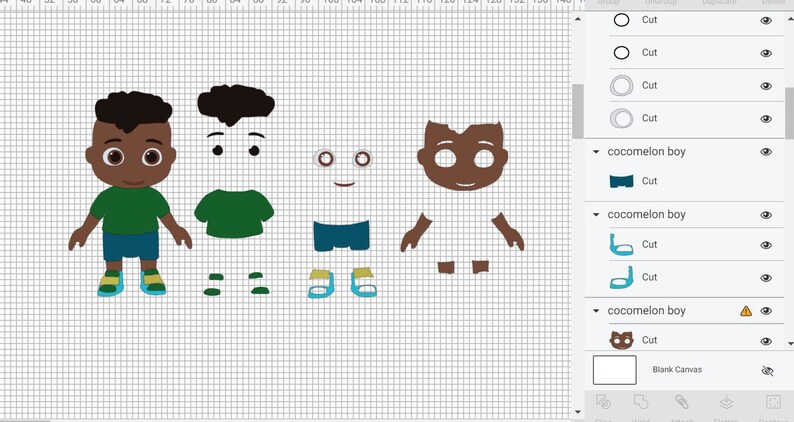Click the canvas scrollbar down arrow
Image resolution: width=794 pixels, height=422 pixels.
pos(578,412)
